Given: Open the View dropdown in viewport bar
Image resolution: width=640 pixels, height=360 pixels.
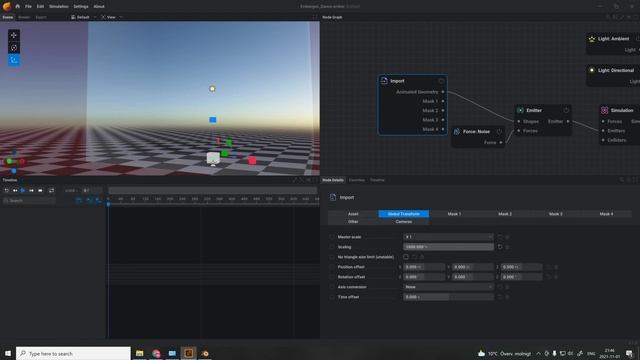Looking at the screenshot, I should click(111, 17).
